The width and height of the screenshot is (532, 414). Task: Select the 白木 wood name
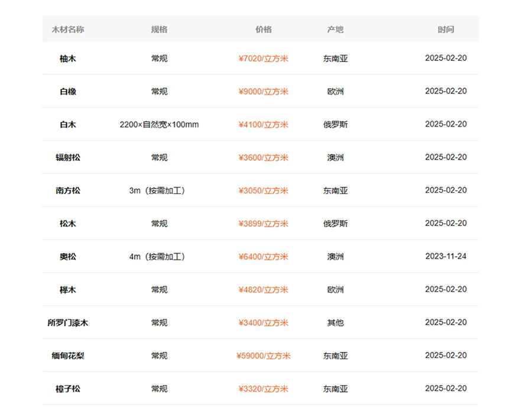[68, 125]
